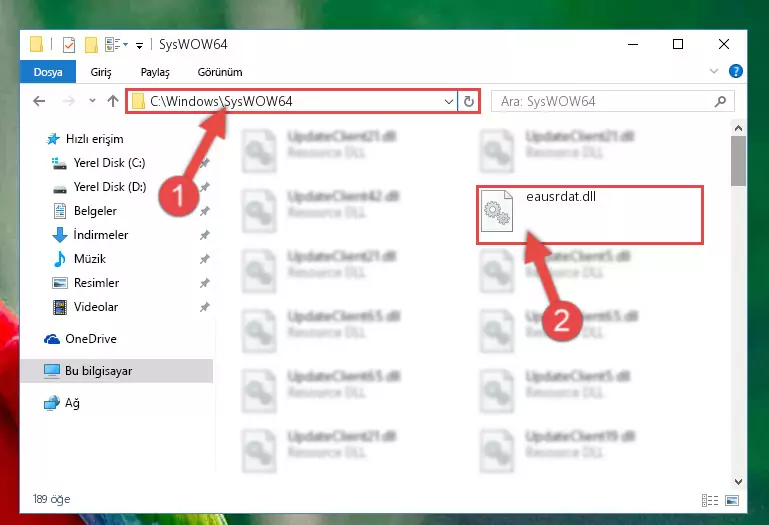Click the pin icon beside Belgeler
Screen dimensions: 769x525
(x=205, y=211)
